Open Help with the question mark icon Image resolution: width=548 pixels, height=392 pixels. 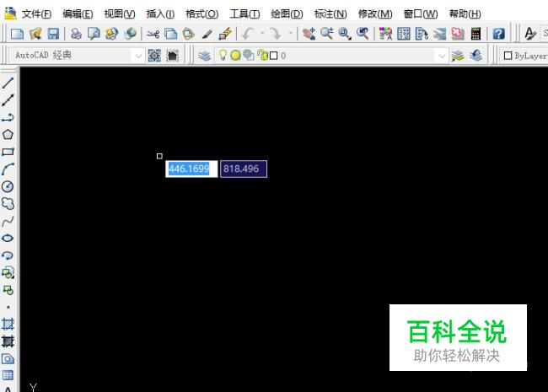point(499,34)
